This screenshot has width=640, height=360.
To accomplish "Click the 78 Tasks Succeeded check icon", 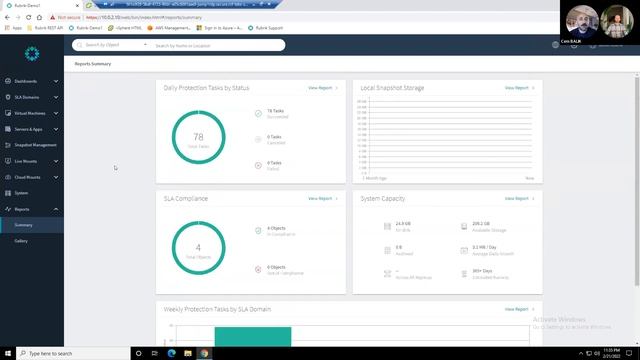I will pyautogui.click(x=258, y=113).
